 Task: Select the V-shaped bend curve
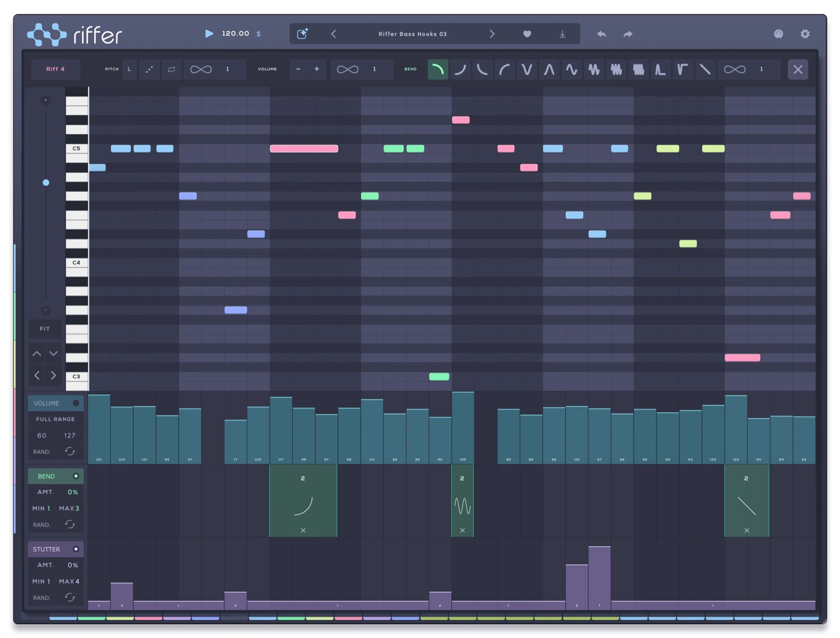point(527,70)
